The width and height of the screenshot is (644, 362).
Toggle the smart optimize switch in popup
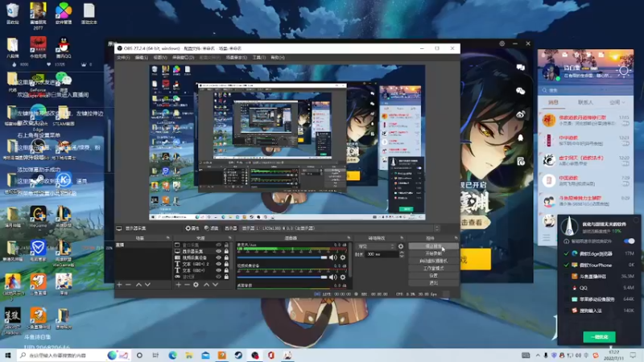pyautogui.click(x=629, y=241)
